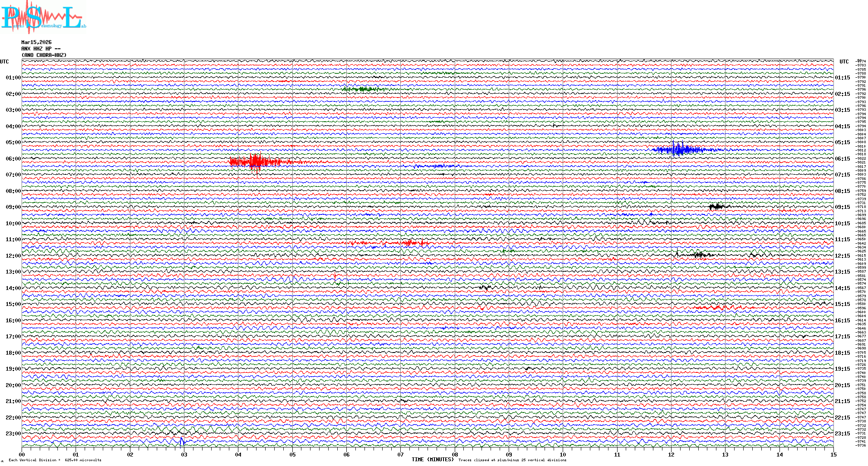Viewport: 868px width, 466px height.
Task: Click the blue seismic event near minute 12
Action: (x=680, y=150)
